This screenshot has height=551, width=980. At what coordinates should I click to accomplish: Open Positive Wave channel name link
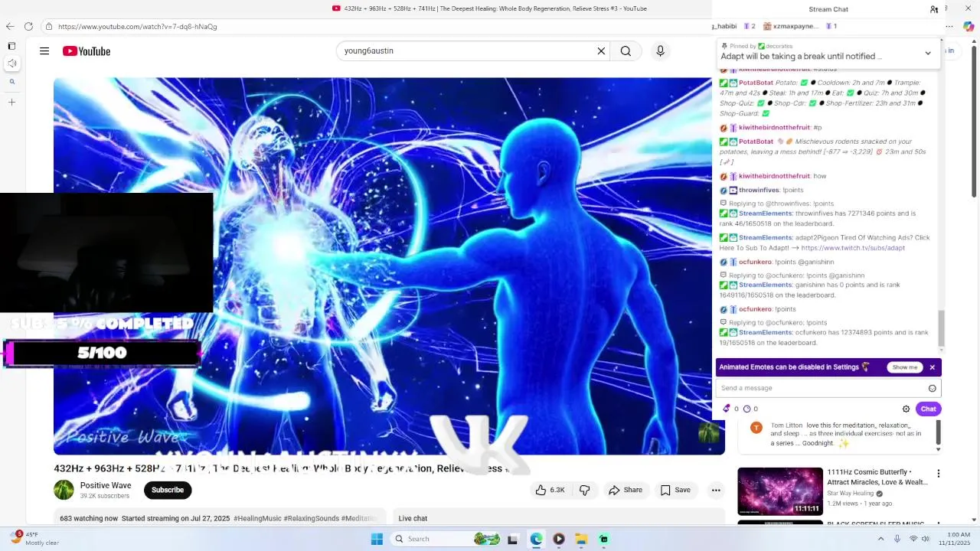(x=106, y=485)
